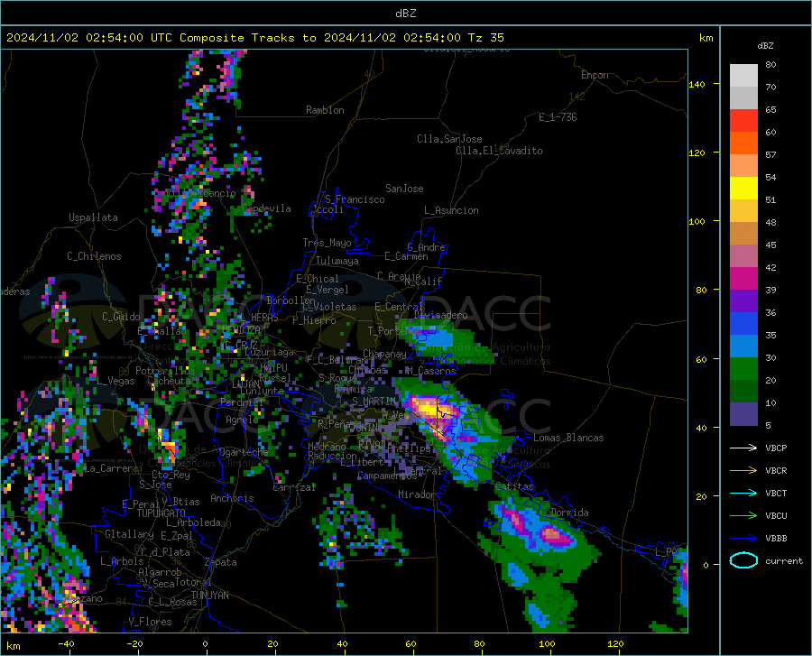This screenshot has width=812, height=656.
Task: Click the white 70 dBZ color swatch
Action: 743,76
